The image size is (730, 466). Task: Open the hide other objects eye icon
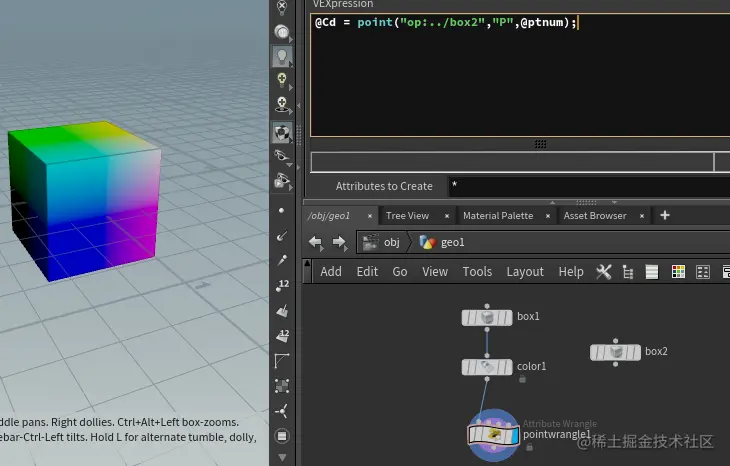tap(282, 156)
